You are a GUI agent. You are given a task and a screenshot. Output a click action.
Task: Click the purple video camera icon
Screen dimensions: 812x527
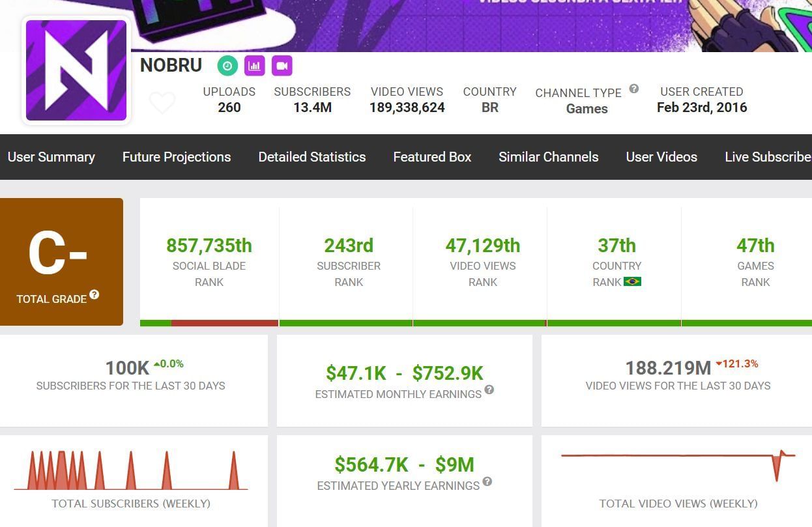[282, 66]
